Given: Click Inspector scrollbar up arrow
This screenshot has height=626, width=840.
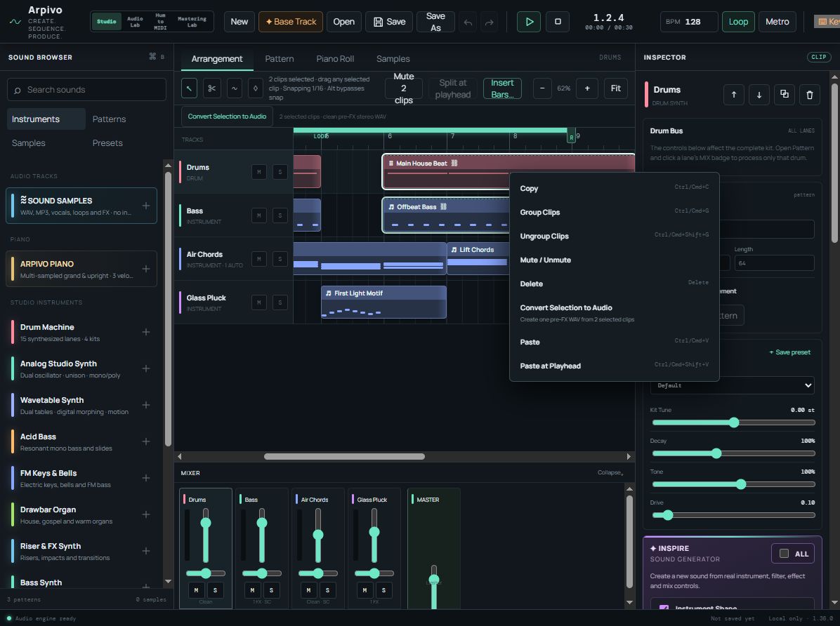Looking at the screenshot, I should (x=834, y=77).
